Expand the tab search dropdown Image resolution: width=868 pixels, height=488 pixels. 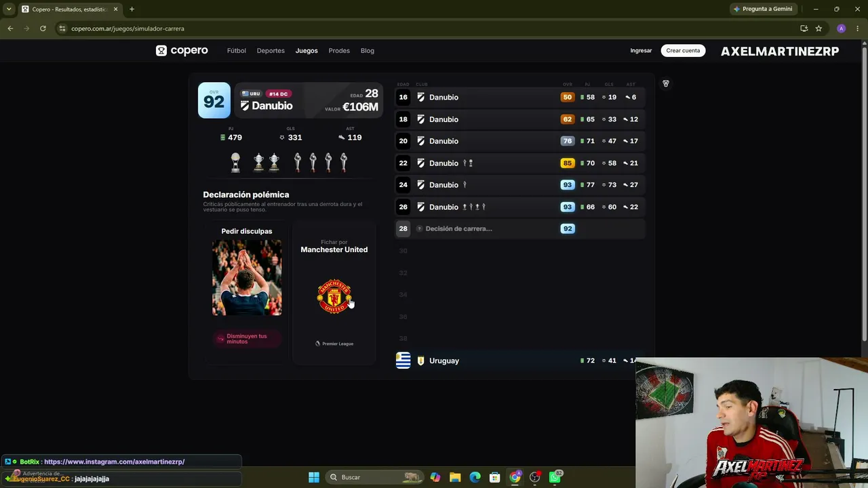click(x=9, y=9)
